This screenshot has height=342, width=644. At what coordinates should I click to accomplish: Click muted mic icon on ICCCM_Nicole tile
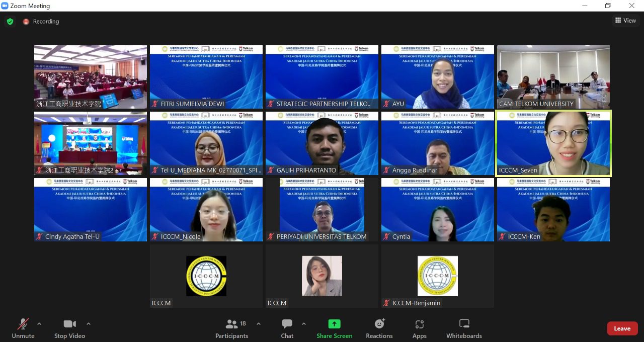pyautogui.click(x=155, y=236)
